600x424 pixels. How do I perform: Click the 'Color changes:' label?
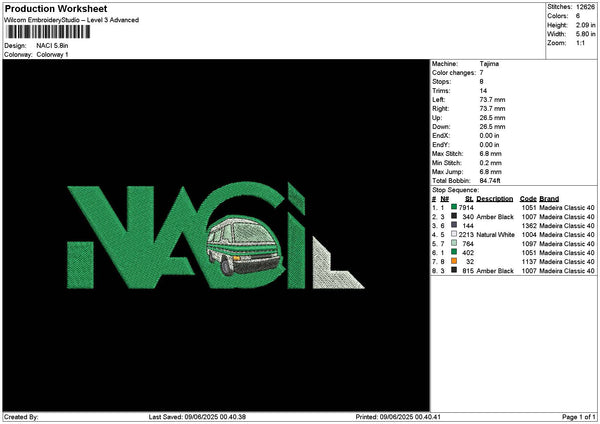454,73
